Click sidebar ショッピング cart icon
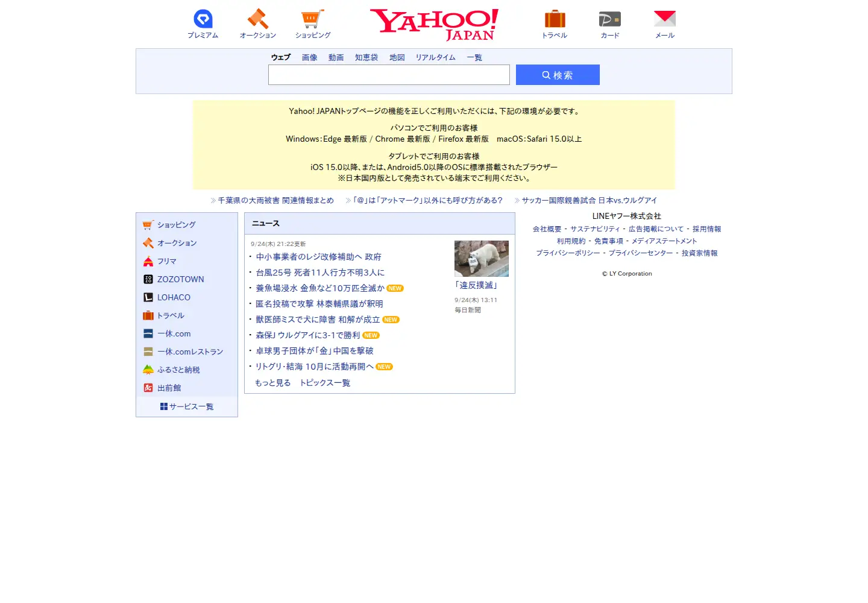This screenshot has height=603, width=868. [x=148, y=225]
